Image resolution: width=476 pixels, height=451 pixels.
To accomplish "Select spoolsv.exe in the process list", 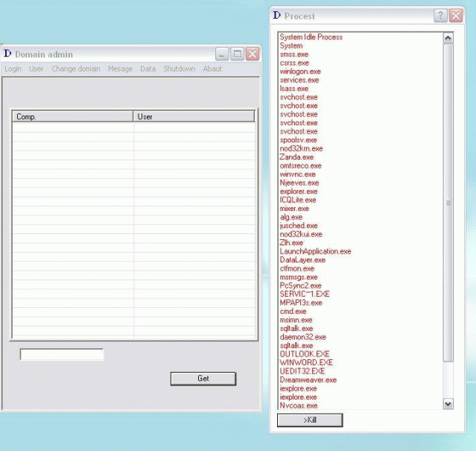I will pyautogui.click(x=298, y=140).
